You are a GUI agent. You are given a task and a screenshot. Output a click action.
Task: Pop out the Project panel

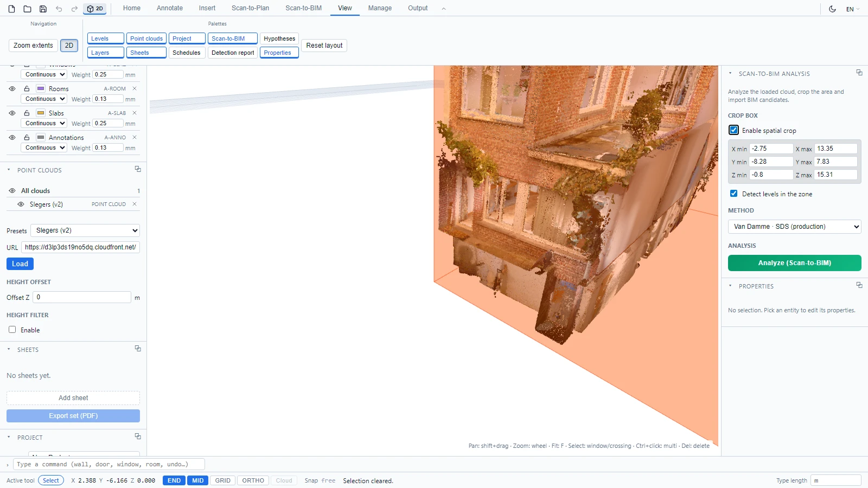[x=138, y=436]
